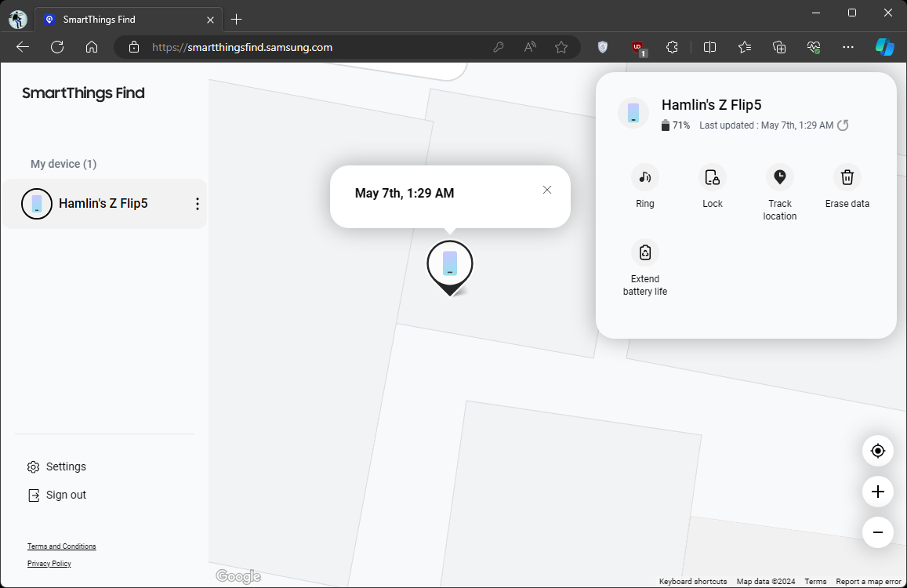Image resolution: width=907 pixels, height=588 pixels.
Task: Open the browser settings ellipsis menu
Action: (x=848, y=47)
